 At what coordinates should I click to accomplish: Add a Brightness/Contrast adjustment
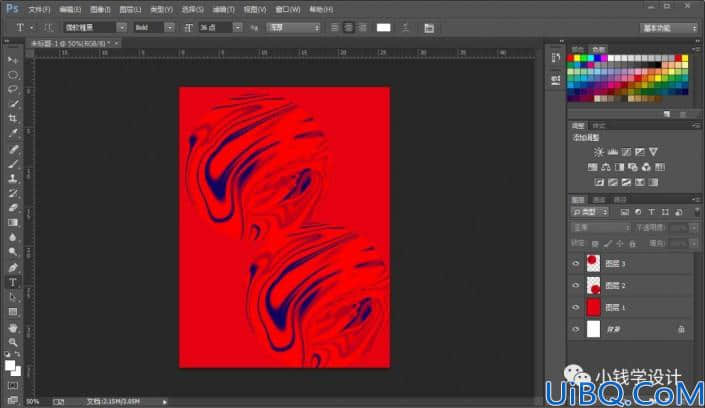click(x=598, y=152)
